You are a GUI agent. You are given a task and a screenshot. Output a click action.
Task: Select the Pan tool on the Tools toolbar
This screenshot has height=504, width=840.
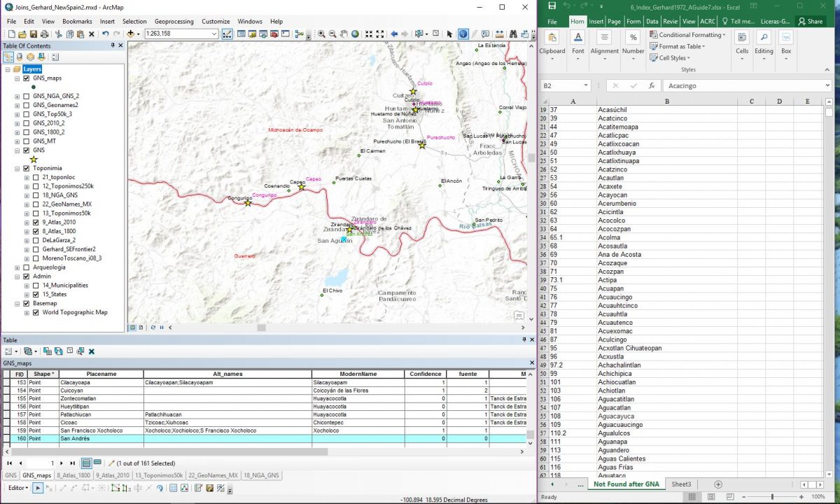coord(342,34)
